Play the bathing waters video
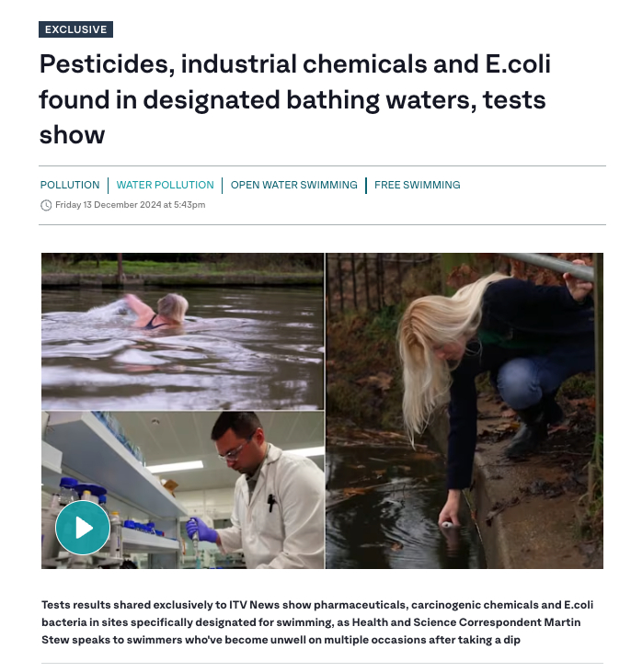The image size is (631, 672). coord(83,528)
